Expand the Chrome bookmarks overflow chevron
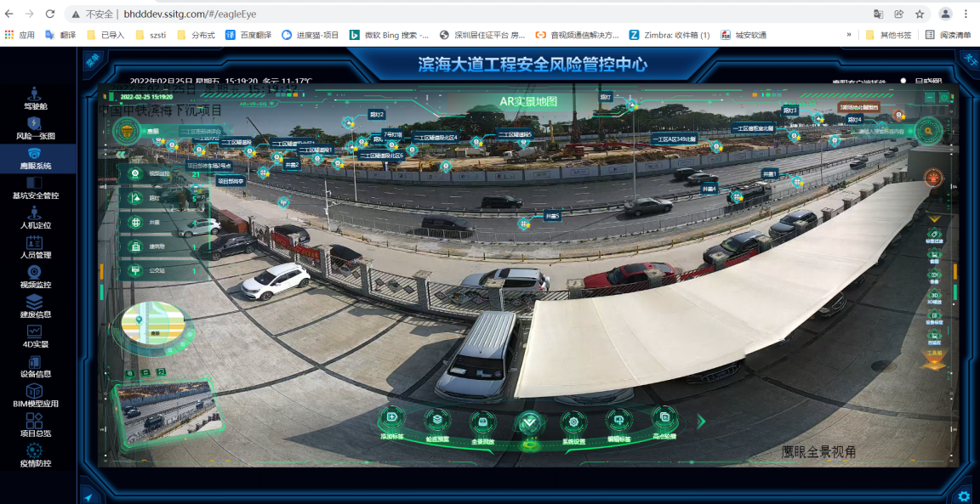Image resolution: width=980 pixels, height=504 pixels. click(848, 35)
